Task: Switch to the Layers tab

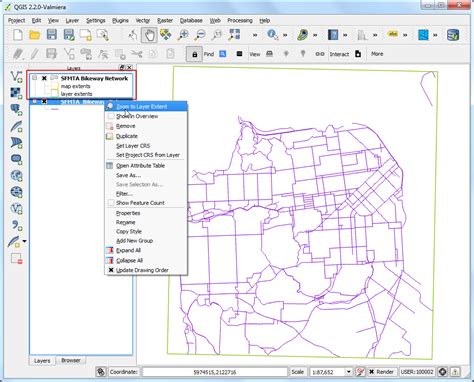Action: [42, 361]
